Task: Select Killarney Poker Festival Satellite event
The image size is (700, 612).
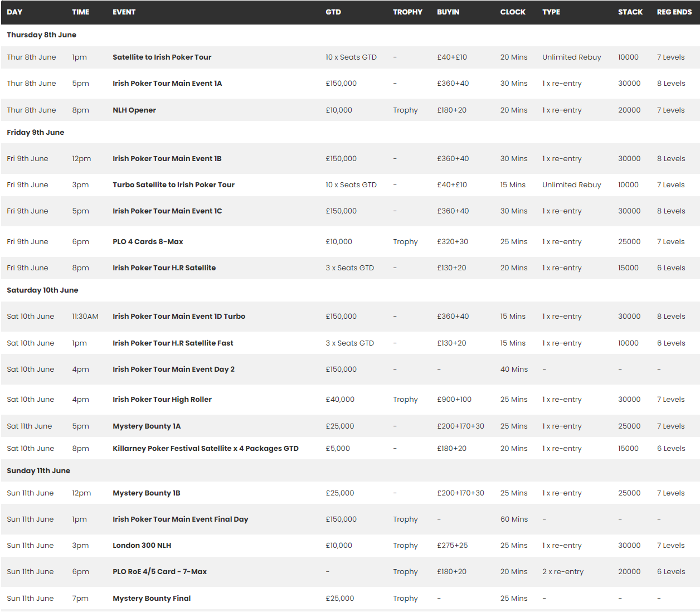Action: click(206, 448)
